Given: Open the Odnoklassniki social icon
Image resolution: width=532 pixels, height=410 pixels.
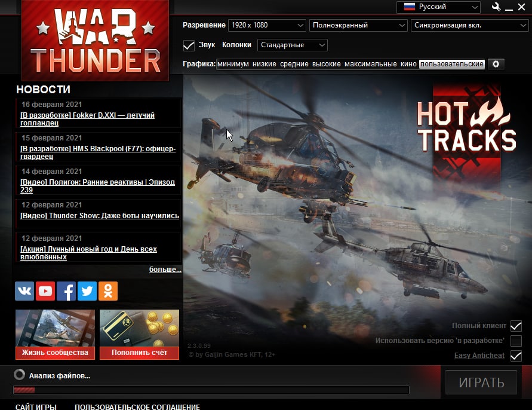Looking at the screenshot, I should click(108, 291).
